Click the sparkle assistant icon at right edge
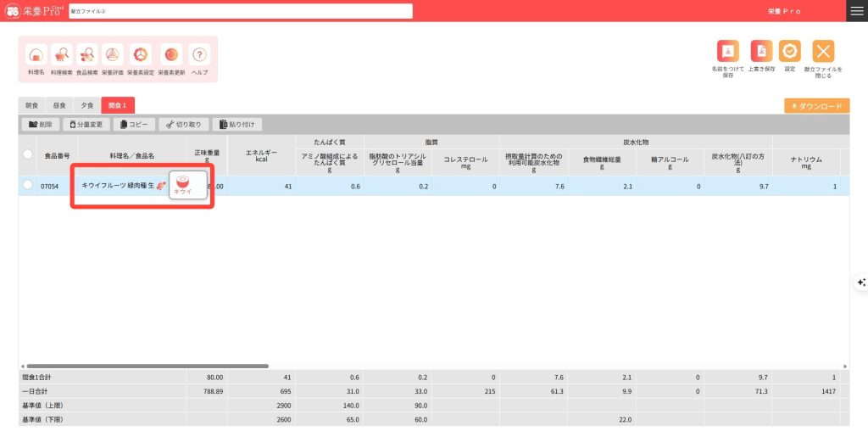This screenshot has width=868, height=431. click(861, 283)
